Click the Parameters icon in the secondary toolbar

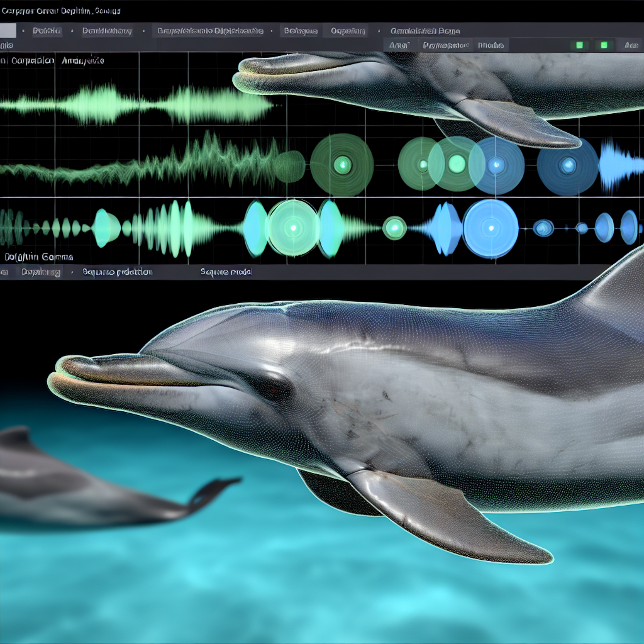[448, 45]
